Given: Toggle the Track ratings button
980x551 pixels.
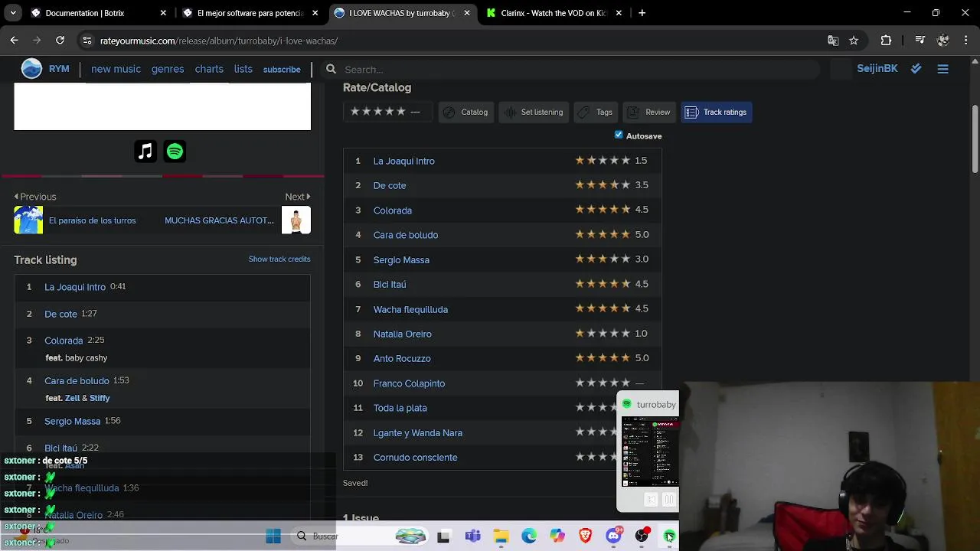Looking at the screenshot, I should click(716, 112).
